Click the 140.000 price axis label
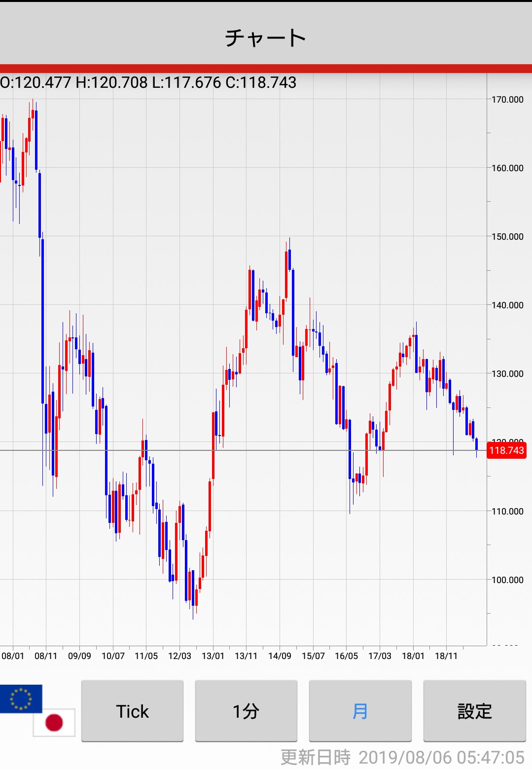Image resolution: width=532 pixels, height=770 pixels. pyautogui.click(x=507, y=305)
